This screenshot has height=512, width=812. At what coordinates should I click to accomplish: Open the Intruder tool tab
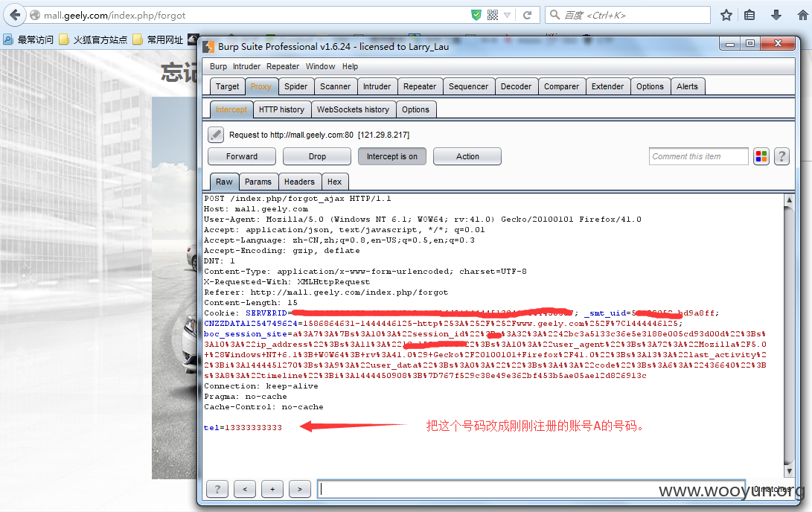coord(377,86)
